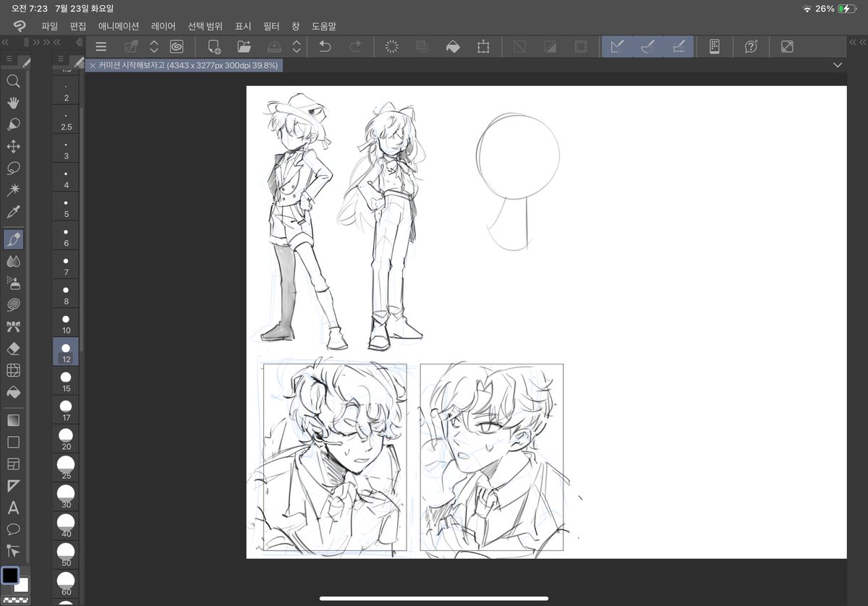Open the 필터 menu
This screenshot has width=868, height=606.
point(271,26)
